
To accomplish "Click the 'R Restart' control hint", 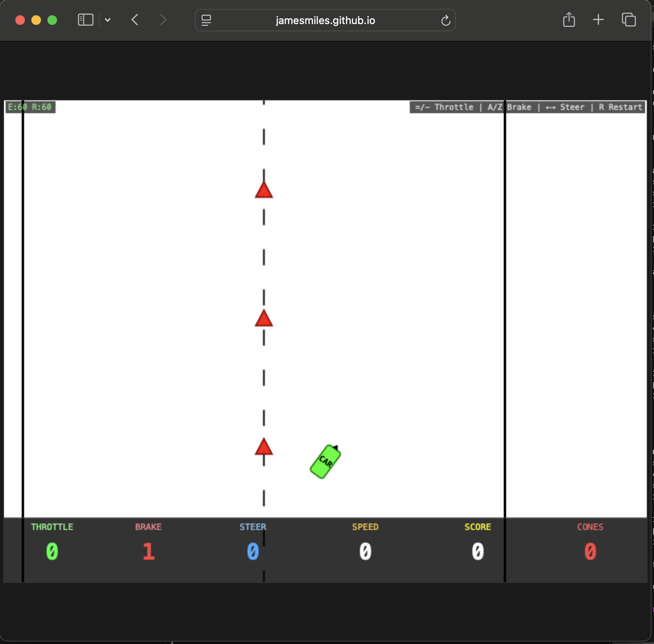I will 620,107.
